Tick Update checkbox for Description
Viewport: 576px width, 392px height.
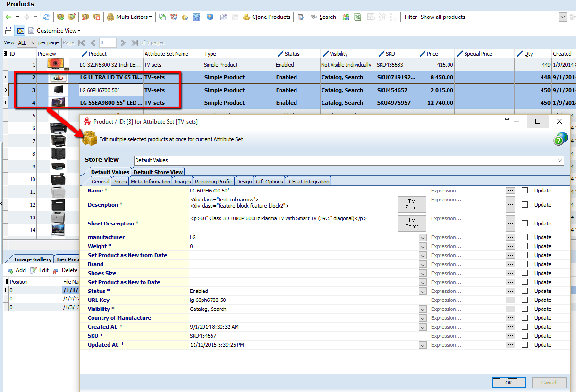click(x=525, y=205)
